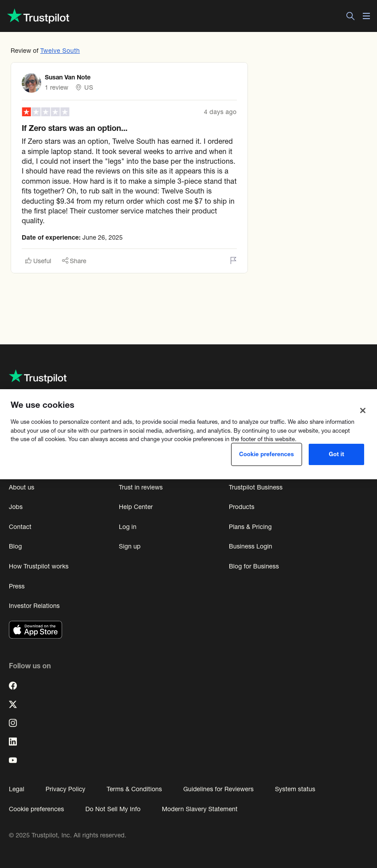Viewport: 377px width, 868px height.
Task: Open the Press link
Action: click(x=16, y=586)
